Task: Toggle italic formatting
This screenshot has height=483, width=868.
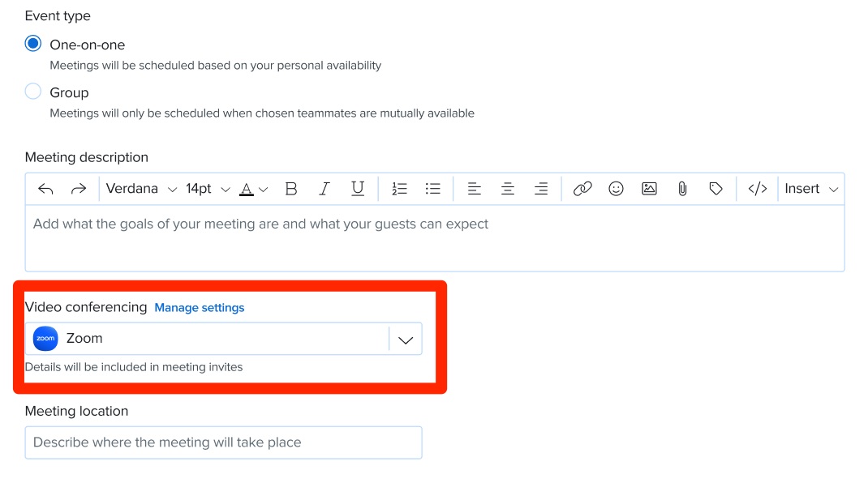Action: [324, 189]
